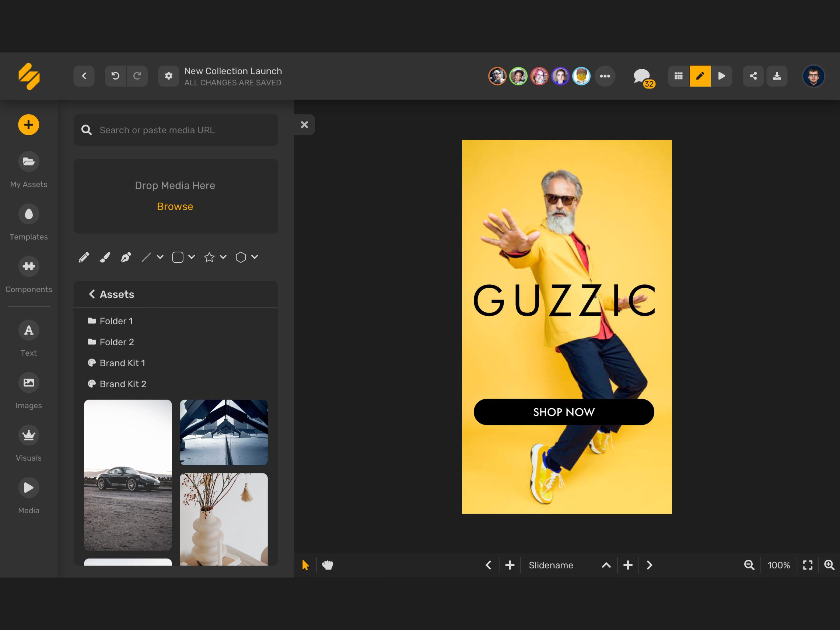Open project settings gear icon
This screenshot has height=630, width=840.
pos(168,76)
